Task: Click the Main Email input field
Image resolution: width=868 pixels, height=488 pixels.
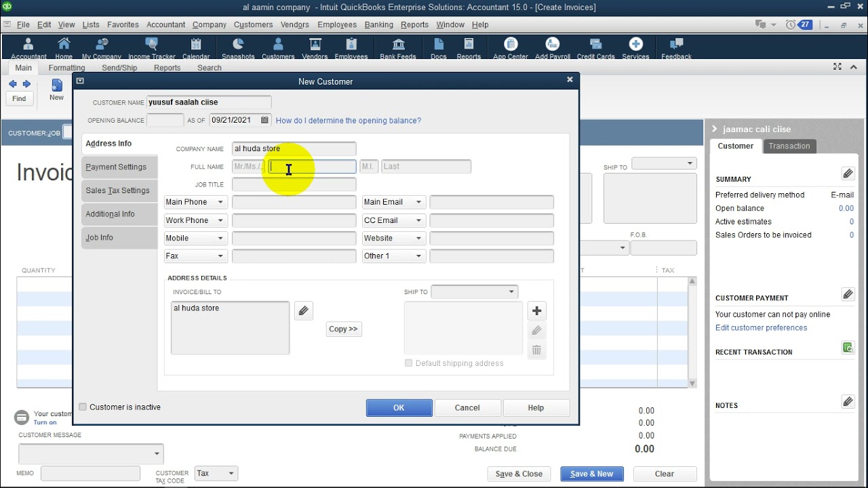Action: tap(492, 202)
